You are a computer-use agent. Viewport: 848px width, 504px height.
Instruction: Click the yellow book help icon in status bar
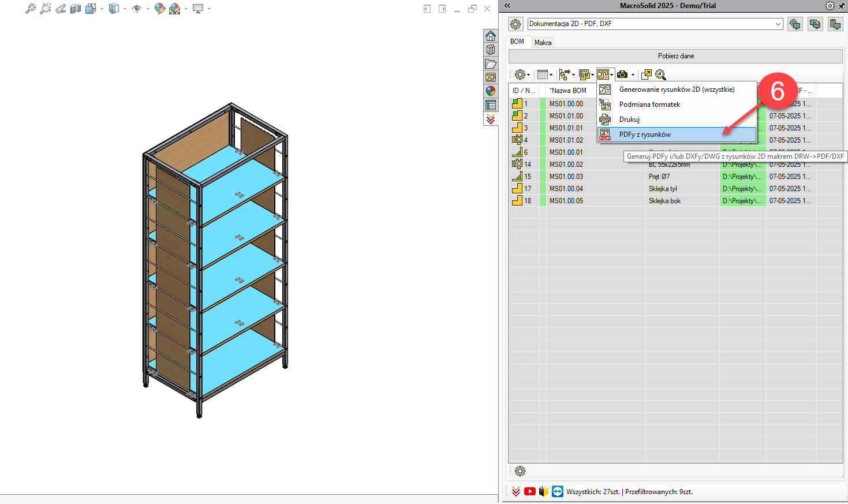(543, 491)
